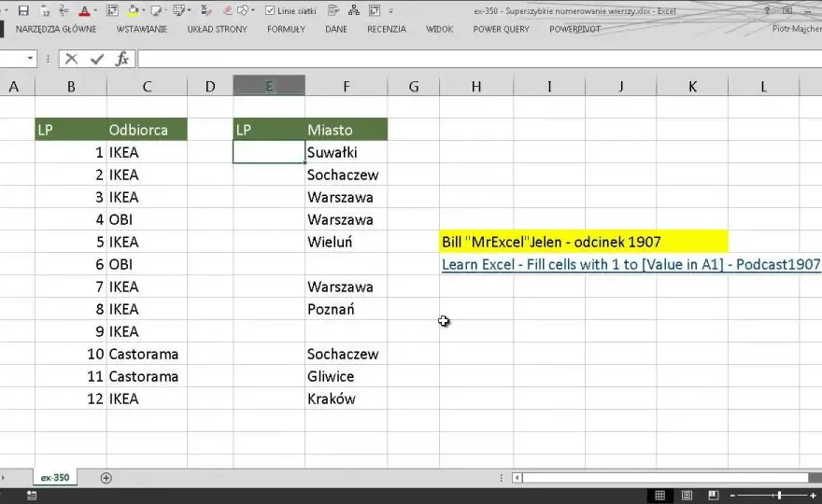Click the cell containing Poznań
822x504 pixels.
(x=346, y=309)
